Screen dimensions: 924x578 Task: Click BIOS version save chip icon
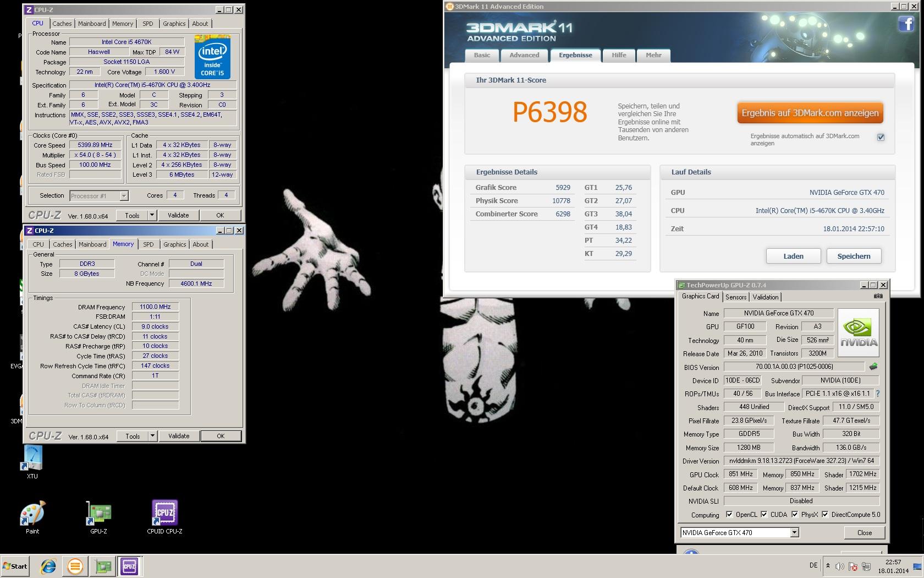coord(873,367)
